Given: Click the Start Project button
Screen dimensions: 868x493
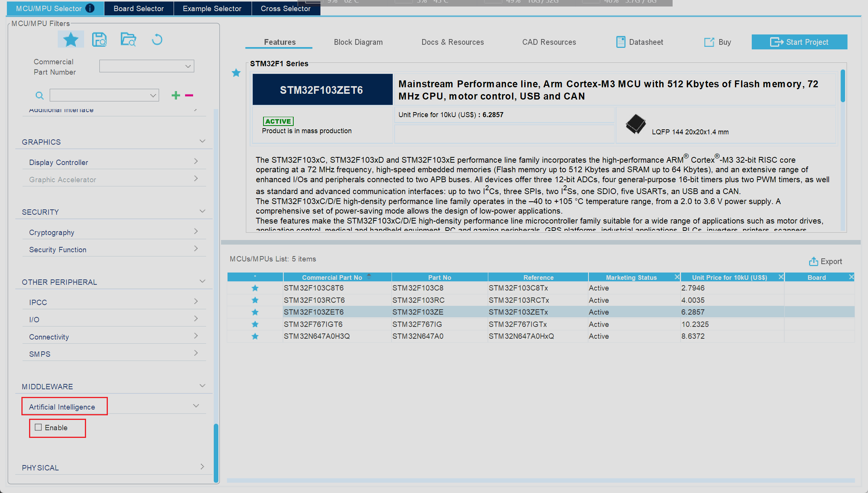Looking at the screenshot, I should click(799, 42).
